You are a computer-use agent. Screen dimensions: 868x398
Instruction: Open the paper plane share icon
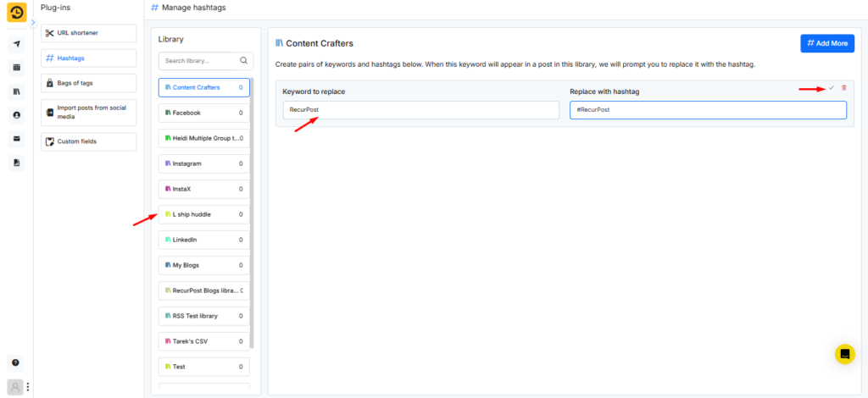pos(17,44)
